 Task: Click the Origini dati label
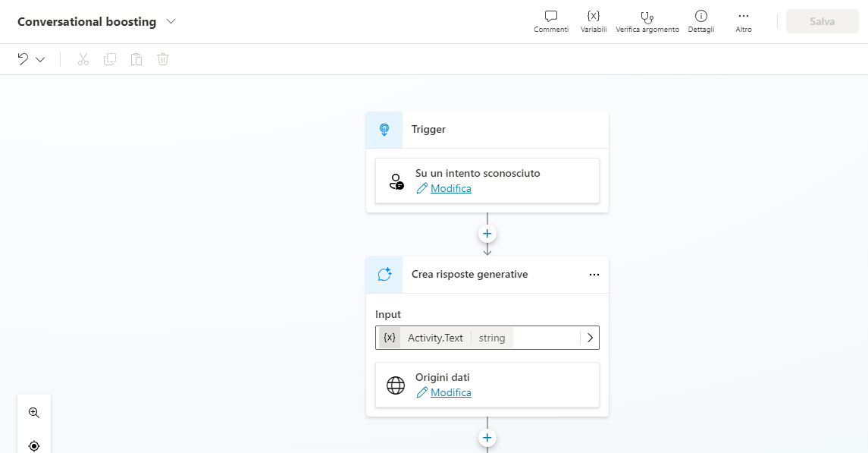click(442, 377)
